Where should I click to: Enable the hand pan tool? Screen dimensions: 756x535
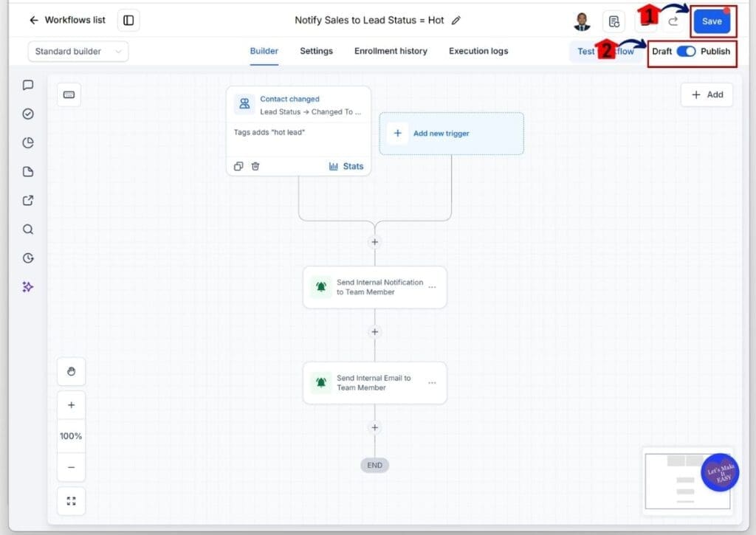[x=72, y=371]
